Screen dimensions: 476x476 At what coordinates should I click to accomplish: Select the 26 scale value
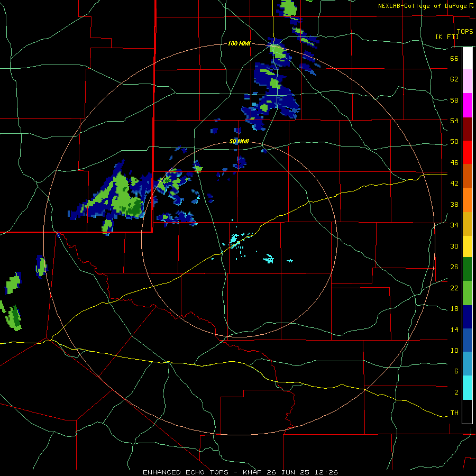tap(454, 267)
